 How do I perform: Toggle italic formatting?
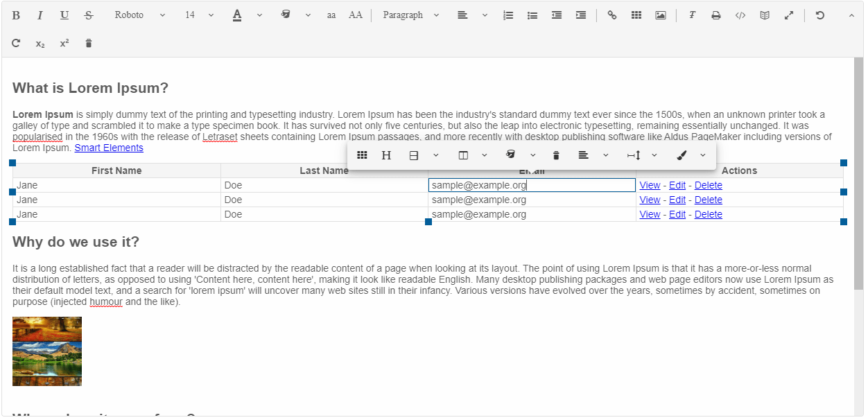click(40, 15)
